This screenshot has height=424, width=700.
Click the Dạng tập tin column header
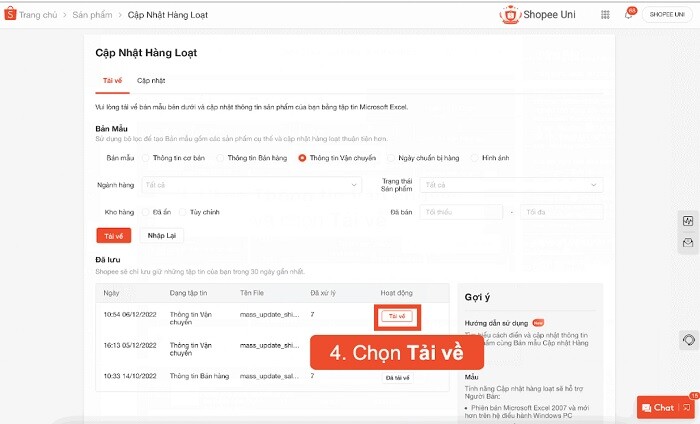click(188, 293)
